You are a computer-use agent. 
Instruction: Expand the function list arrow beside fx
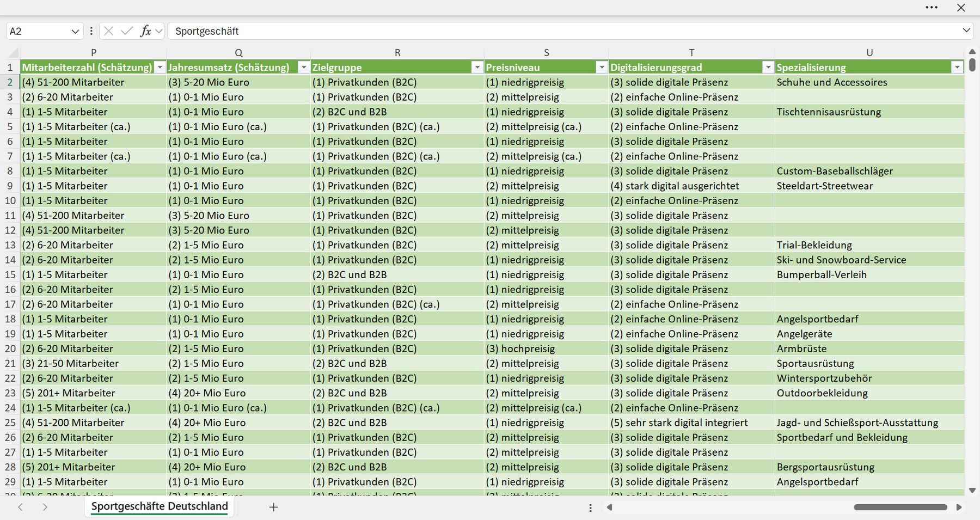pyautogui.click(x=158, y=31)
